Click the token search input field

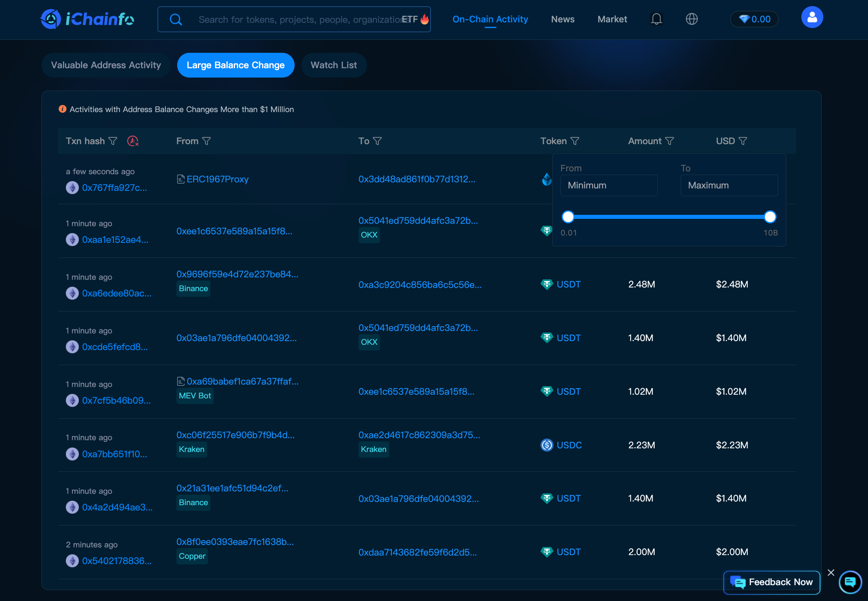coord(294,19)
